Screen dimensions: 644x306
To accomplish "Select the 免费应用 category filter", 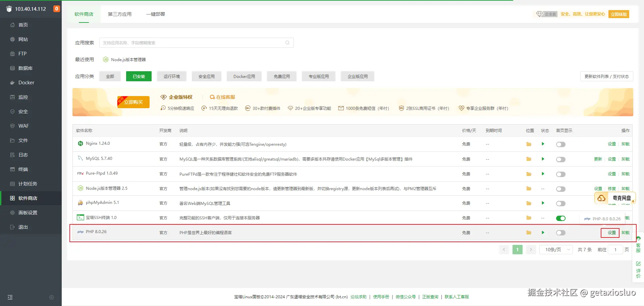I will [282, 76].
